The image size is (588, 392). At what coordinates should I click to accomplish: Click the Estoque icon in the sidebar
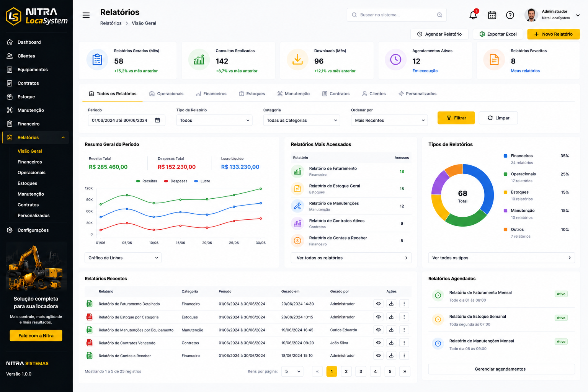(x=10, y=97)
